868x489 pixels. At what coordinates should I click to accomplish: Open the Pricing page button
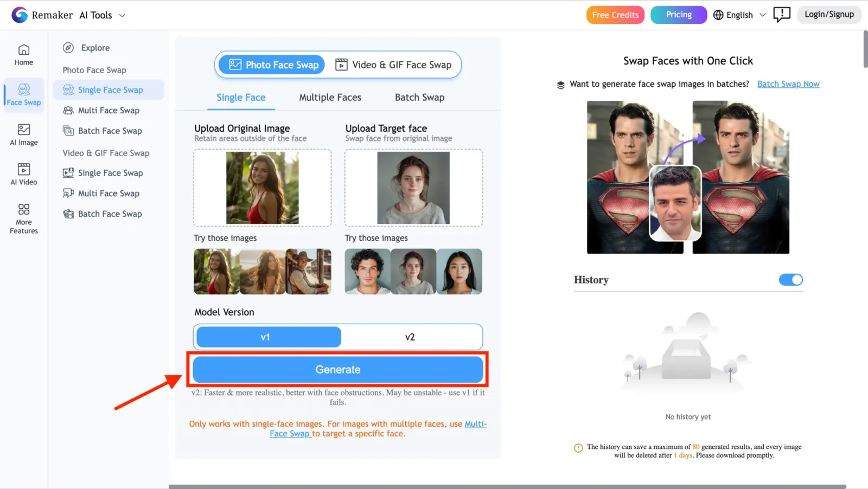tap(679, 15)
